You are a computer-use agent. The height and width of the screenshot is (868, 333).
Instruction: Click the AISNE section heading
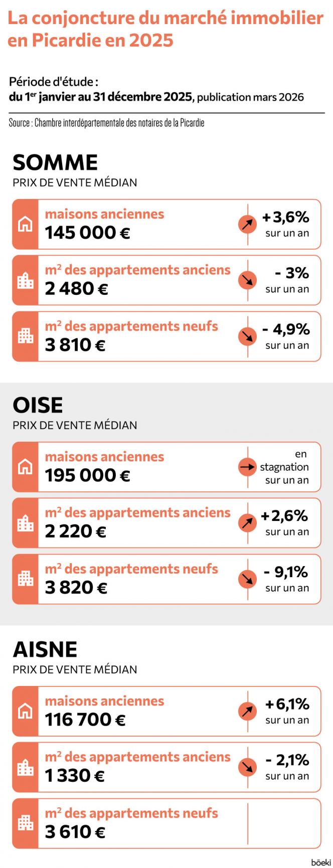[x=45, y=649]
